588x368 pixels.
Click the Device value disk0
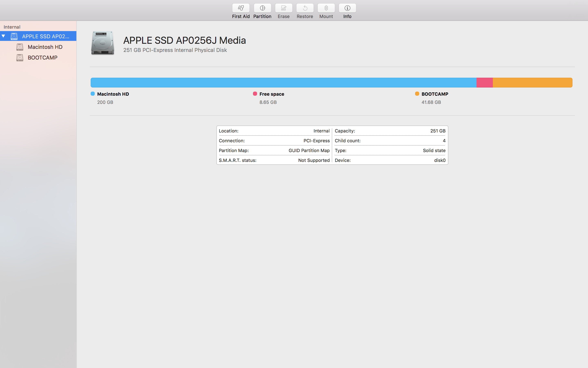point(440,160)
